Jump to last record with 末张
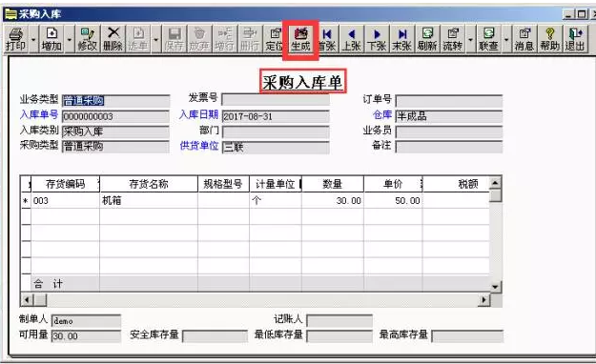596x364 pixels. coord(402,39)
